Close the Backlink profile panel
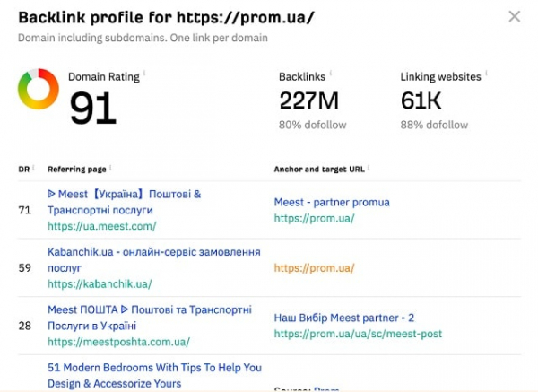The image size is (538, 392). point(514,16)
